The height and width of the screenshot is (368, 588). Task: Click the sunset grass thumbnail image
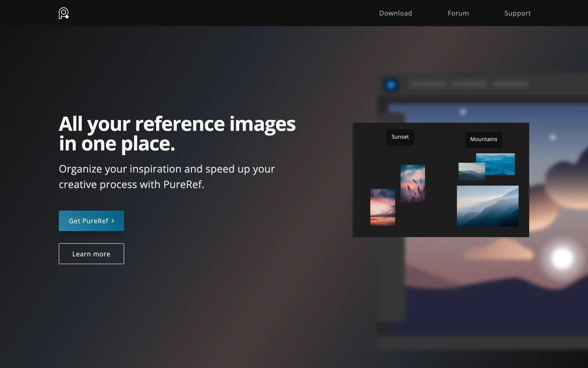point(413,183)
